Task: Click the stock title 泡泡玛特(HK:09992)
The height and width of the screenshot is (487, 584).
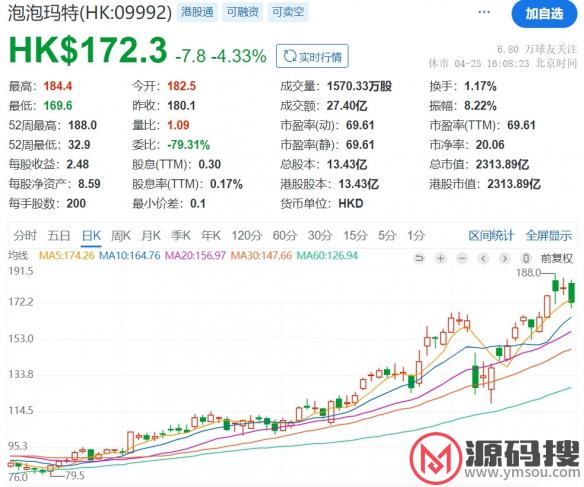Action: (90, 13)
